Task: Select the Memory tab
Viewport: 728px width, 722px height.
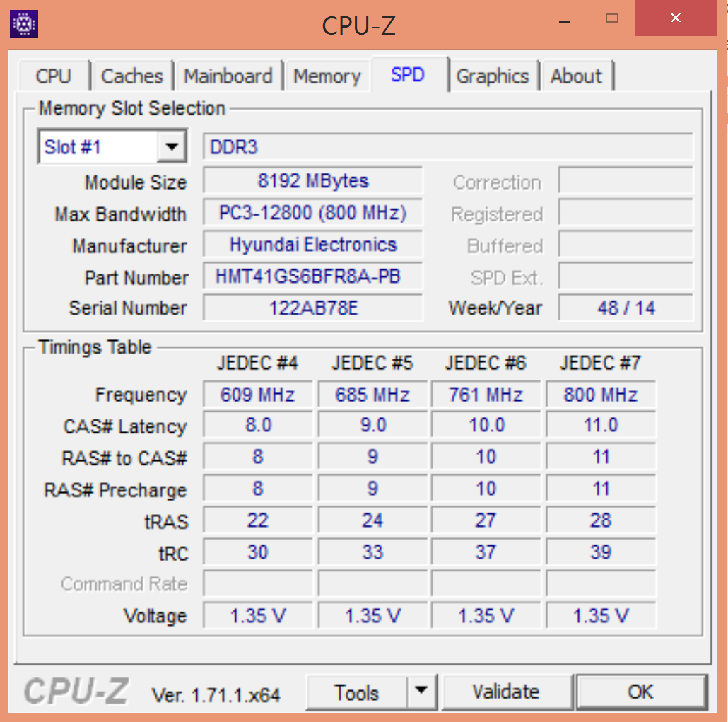Action: pos(327,76)
